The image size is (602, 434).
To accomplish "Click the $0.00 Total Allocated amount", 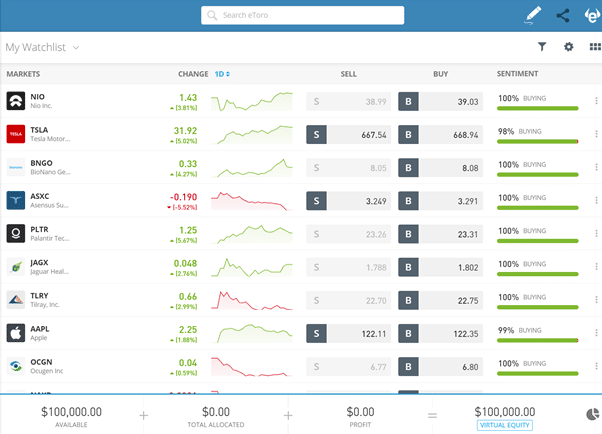I will 216,412.
